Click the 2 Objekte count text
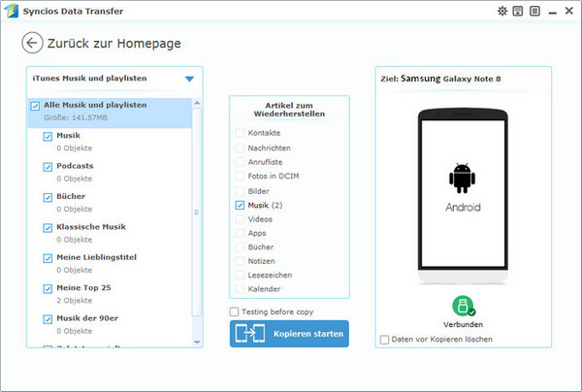582x392 pixels. click(x=75, y=301)
